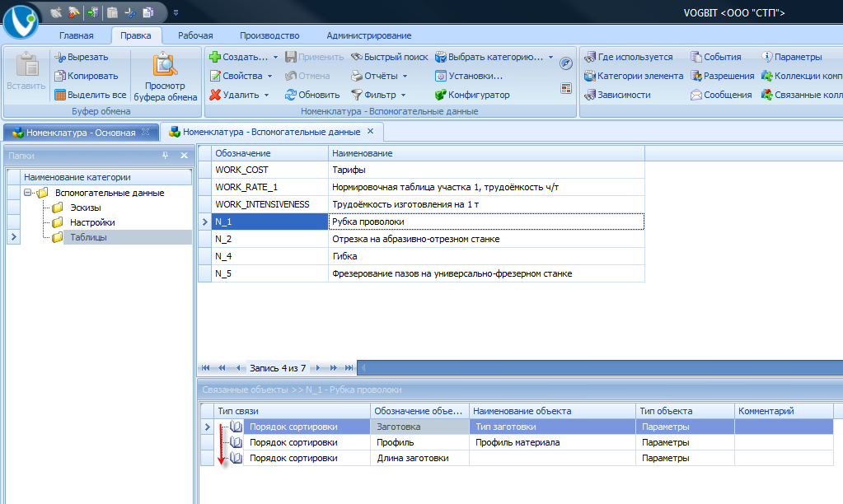Sort by the Тип объекта column header
Viewport: 843px width, 504px height.
point(685,411)
